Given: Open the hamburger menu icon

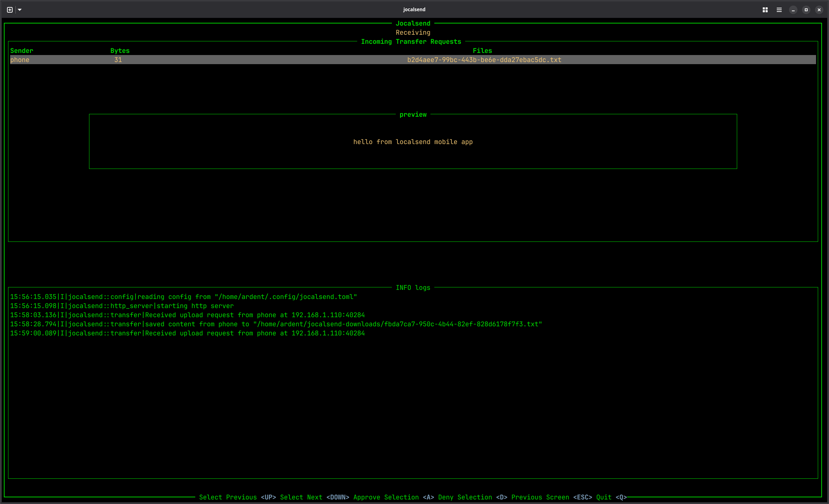Looking at the screenshot, I should tap(779, 10).
